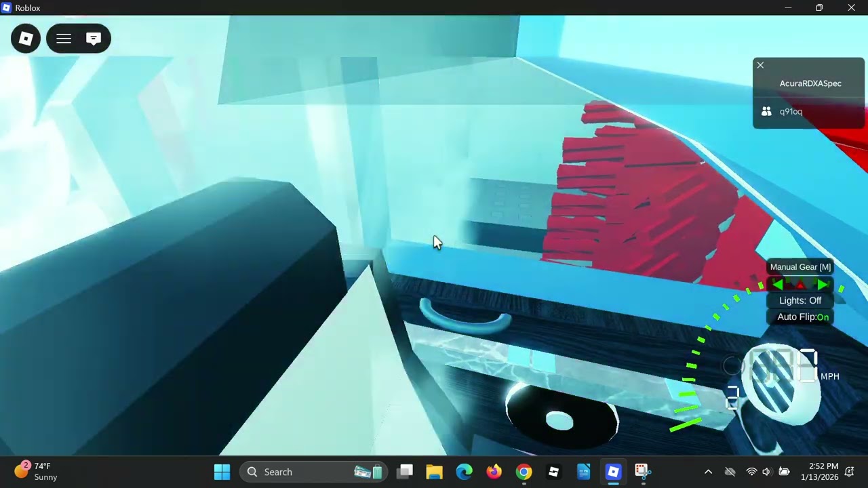Click the digital speedometer readout
Viewport: 868px width, 488px height.
[x=783, y=367]
